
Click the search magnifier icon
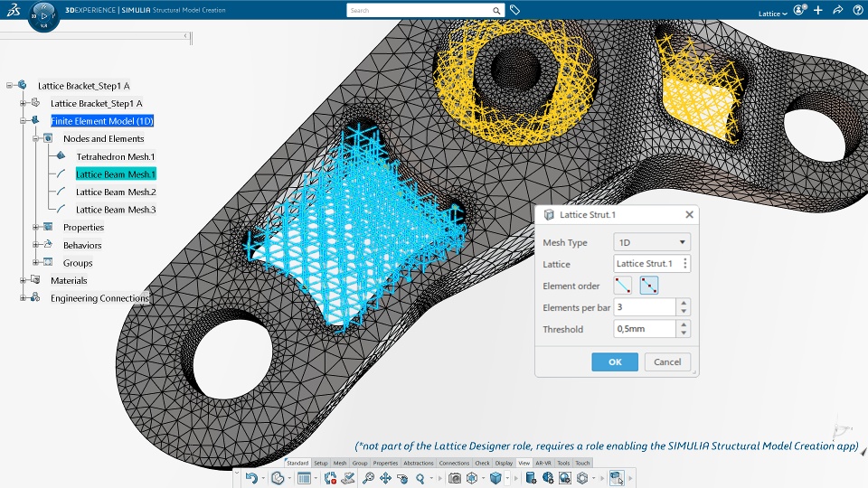coord(496,11)
